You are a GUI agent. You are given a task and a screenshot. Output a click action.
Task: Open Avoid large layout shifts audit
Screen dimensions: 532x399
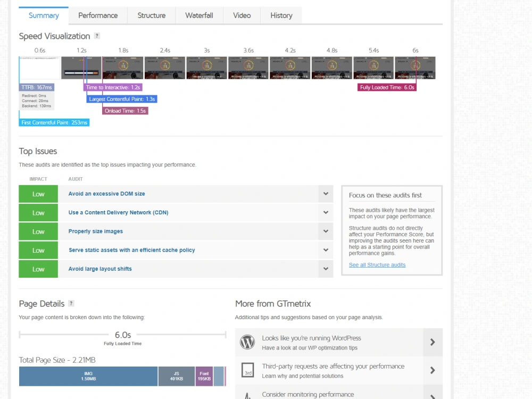pyautogui.click(x=100, y=269)
